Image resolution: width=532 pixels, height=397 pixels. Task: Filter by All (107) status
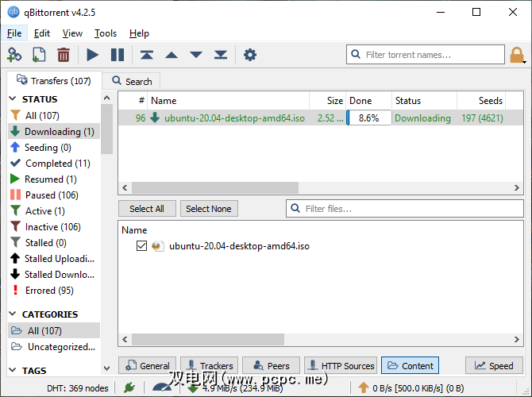(x=54, y=116)
